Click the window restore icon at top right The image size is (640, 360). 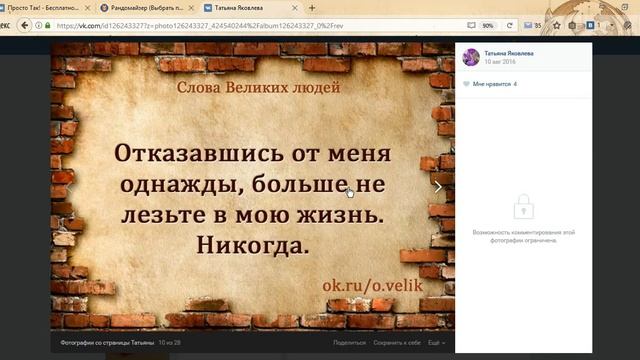(x=625, y=7)
